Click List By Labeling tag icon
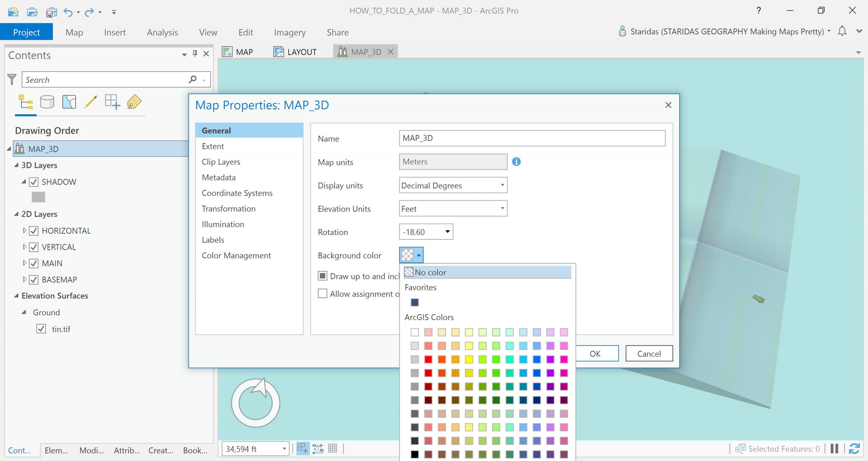The image size is (868, 461). click(134, 102)
